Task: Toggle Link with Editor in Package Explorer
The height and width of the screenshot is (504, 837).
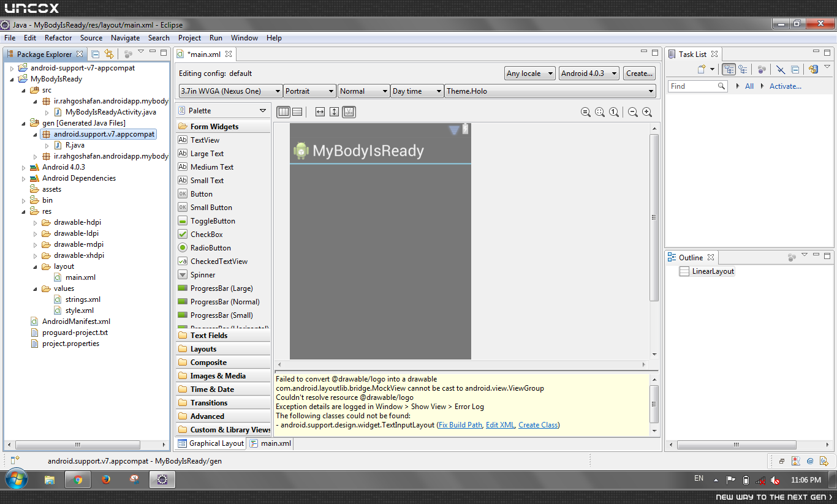Action: (x=109, y=54)
